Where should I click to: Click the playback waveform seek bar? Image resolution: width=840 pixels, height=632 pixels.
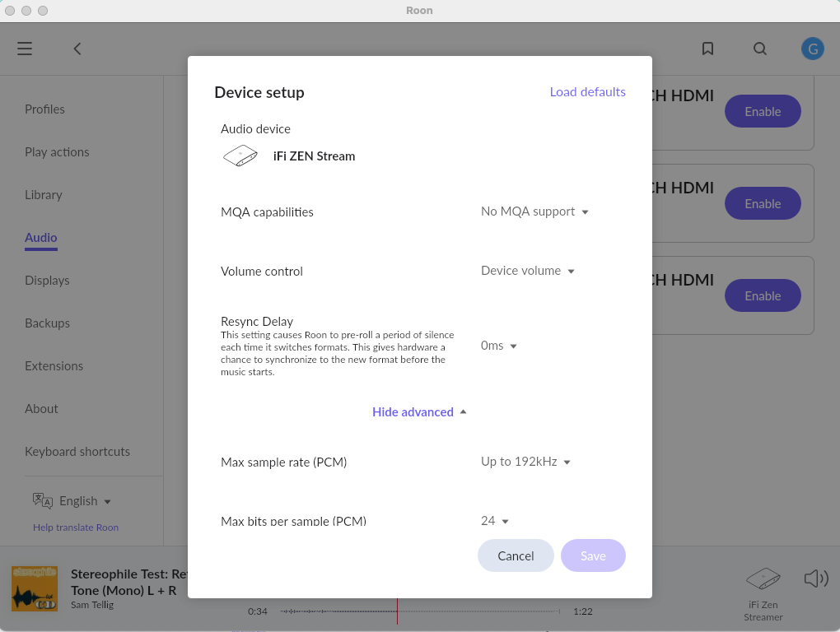(x=420, y=611)
